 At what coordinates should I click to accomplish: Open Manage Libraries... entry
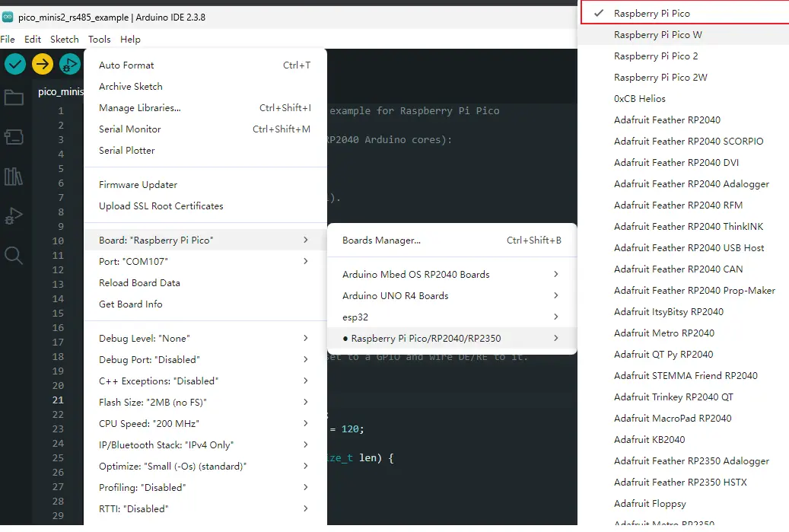pyautogui.click(x=205, y=108)
